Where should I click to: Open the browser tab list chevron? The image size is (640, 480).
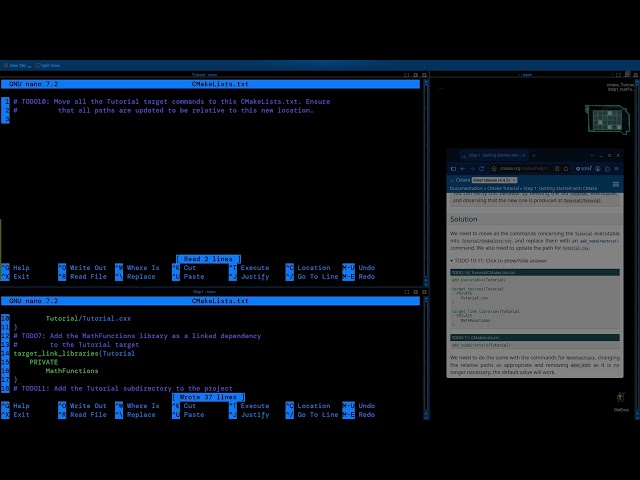click(x=592, y=155)
